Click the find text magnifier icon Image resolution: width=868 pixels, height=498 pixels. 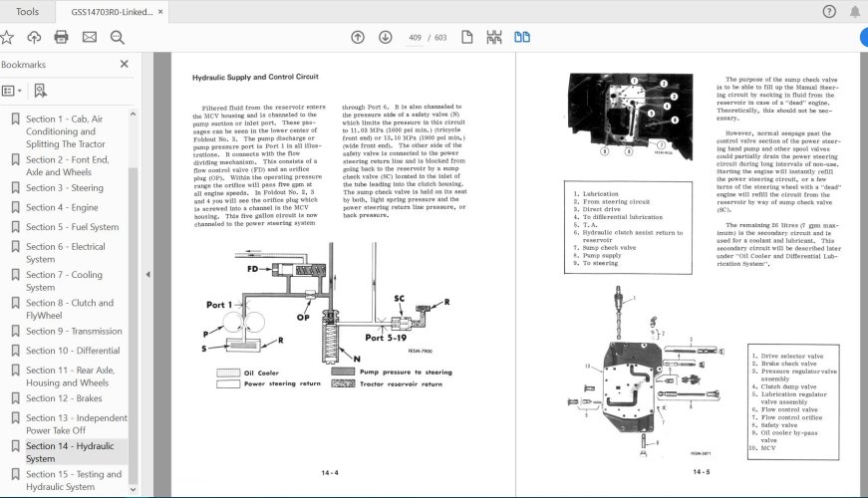click(118, 37)
